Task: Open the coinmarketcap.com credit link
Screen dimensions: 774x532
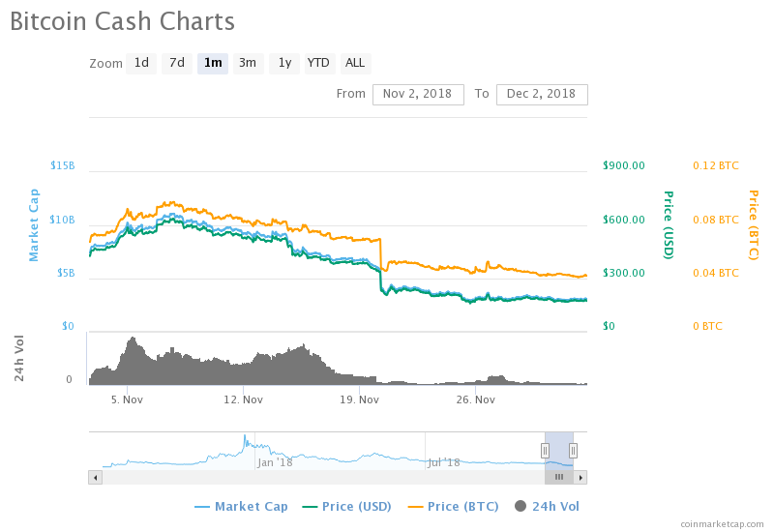Action: (722, 523)
